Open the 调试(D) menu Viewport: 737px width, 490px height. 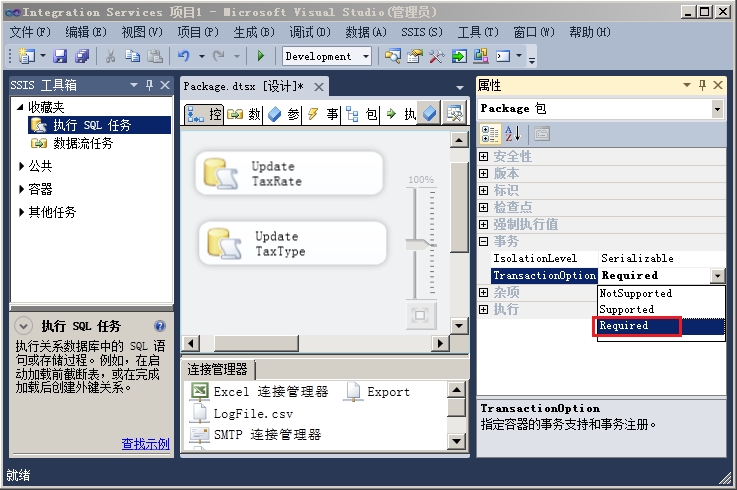pyautogui.click(x=310, y=32)
